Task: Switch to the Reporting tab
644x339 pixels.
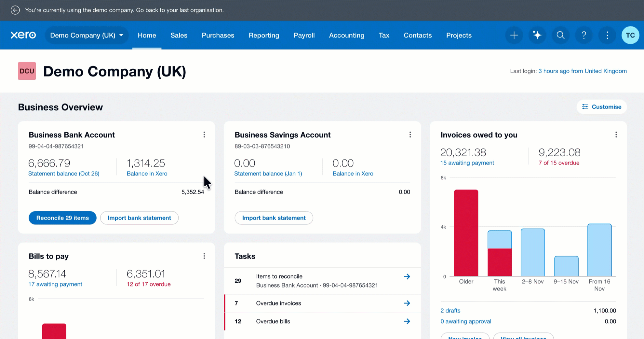Action: (x=264, y=35)
